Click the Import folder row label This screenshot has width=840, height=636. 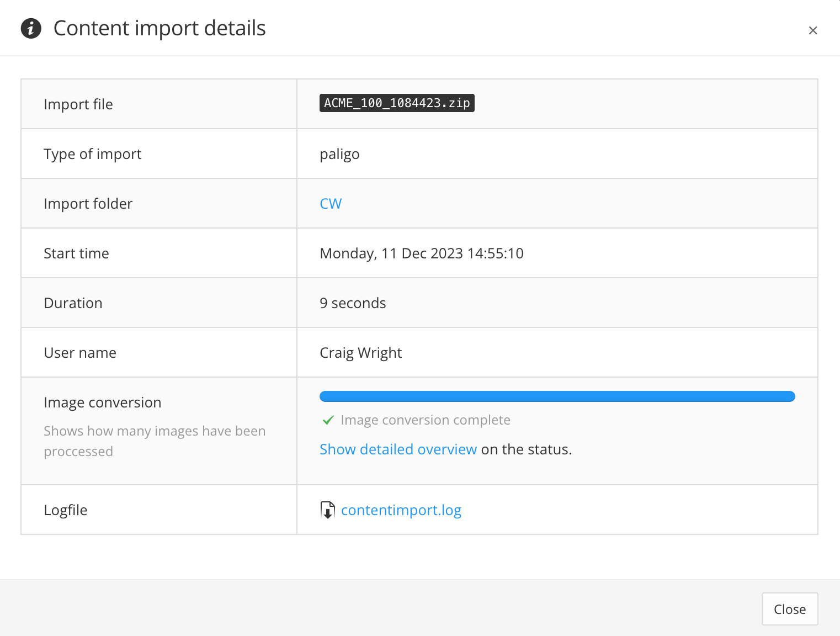click(x=88, y=203)
